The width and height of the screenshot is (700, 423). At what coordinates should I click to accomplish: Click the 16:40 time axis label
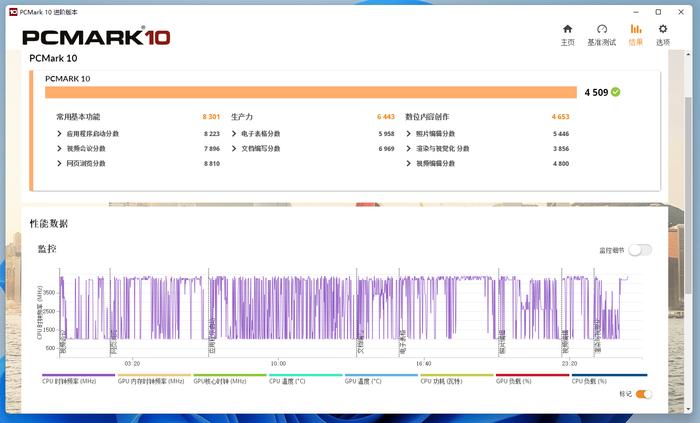[424, 364]
